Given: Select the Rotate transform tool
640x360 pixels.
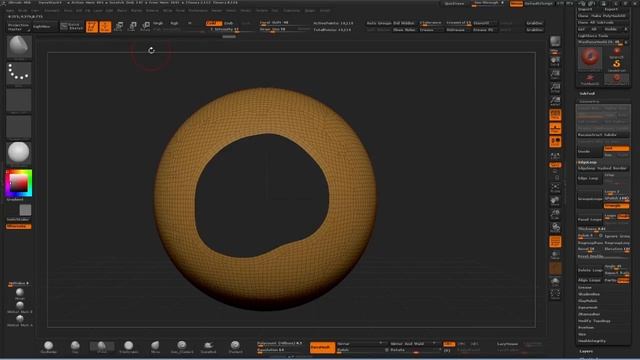Looking at the screenshot, I should (145, 27).
